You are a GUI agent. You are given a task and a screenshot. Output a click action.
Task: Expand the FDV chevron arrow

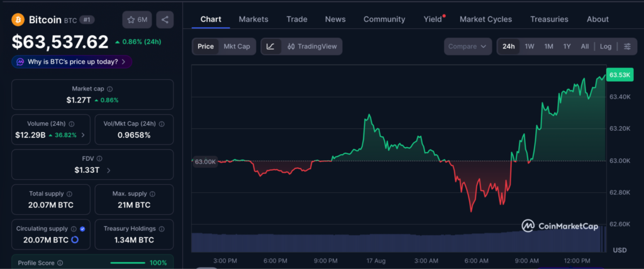coord(108,170)
